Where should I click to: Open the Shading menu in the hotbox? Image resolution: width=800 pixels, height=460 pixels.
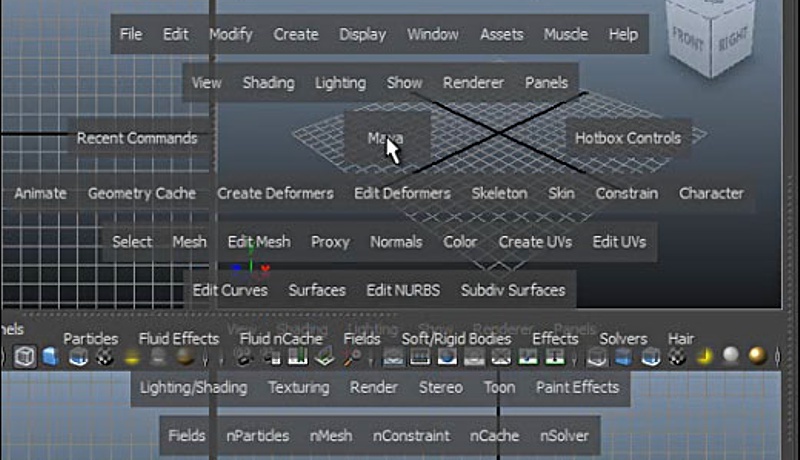click(268, 83)
